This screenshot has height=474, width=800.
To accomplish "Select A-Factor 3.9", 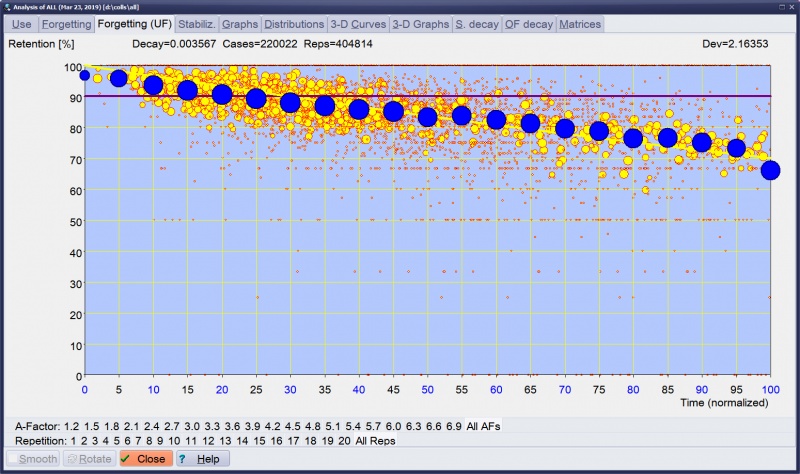I will coord(253,426).
